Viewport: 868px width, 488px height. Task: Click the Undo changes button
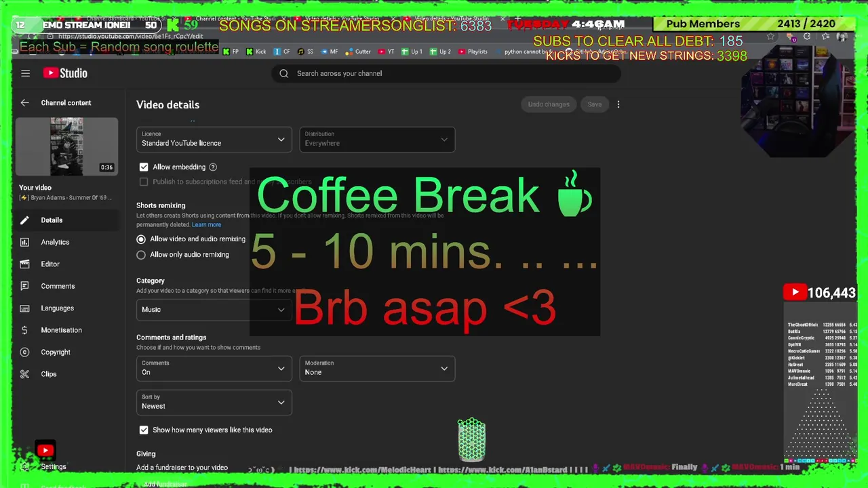tap(549, 104)
